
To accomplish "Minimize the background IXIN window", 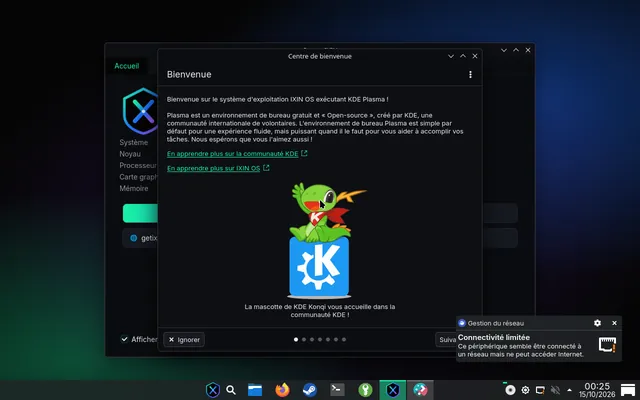I will point(504,50).
